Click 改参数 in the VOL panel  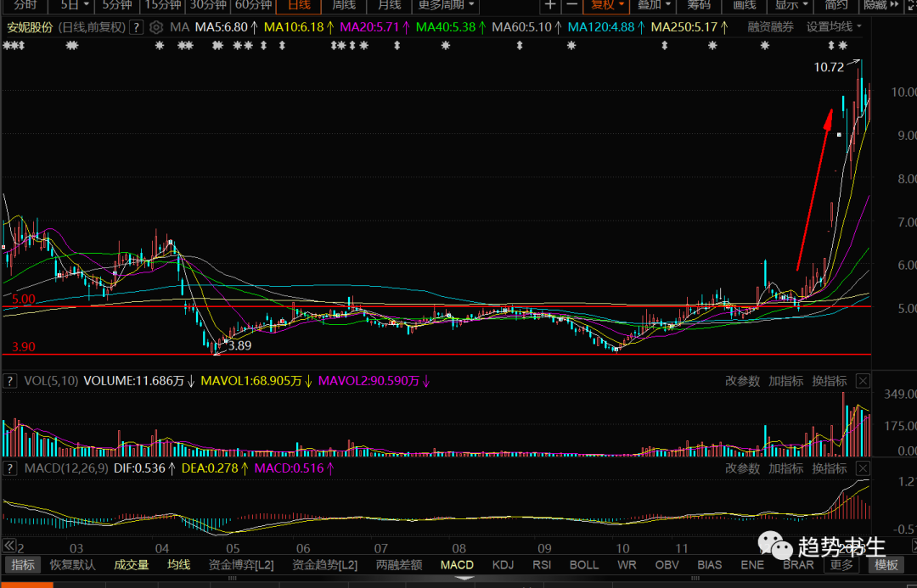(x=742, y=381)
